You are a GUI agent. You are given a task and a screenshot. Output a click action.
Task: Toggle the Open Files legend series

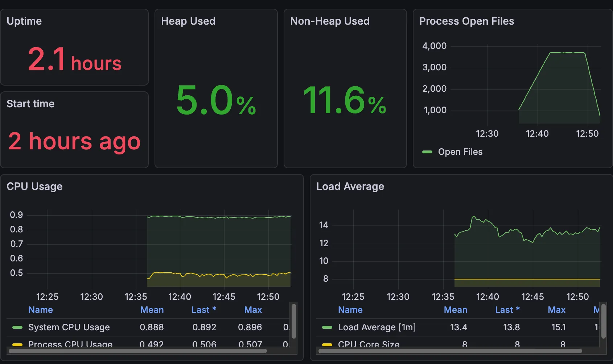pos(460,152)
